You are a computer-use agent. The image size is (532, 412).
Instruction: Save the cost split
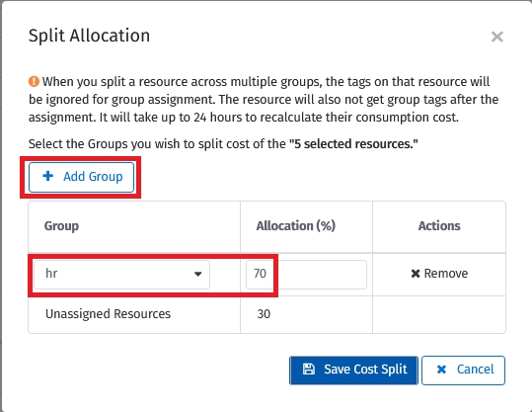pos(353,371)
